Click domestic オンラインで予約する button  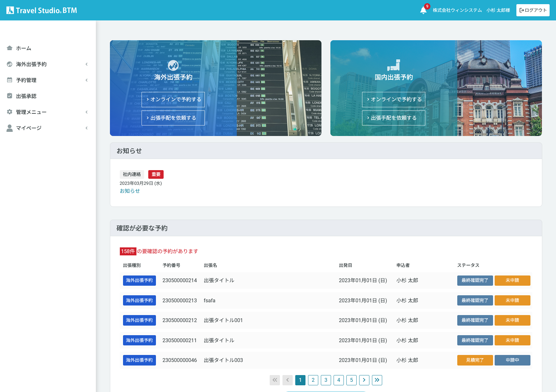pyautogui.click(x=394, y=99)
